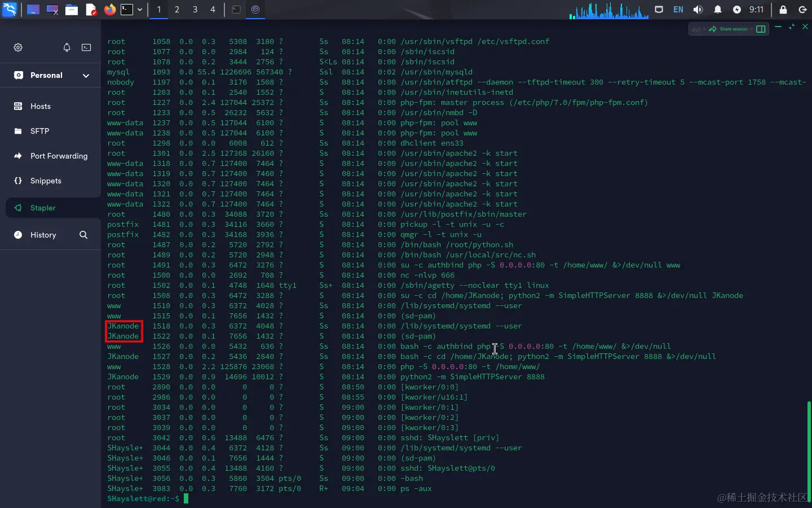Click the '/usr/sbin/nmbd -D' process text
This screenshot has width=812, height=508.
pos(439,113)
